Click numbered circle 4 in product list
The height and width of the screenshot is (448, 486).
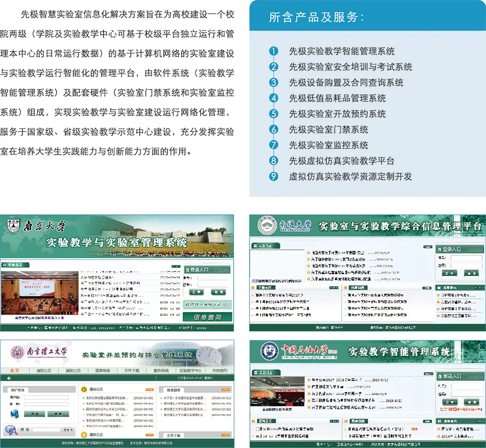tap(274, 98)
